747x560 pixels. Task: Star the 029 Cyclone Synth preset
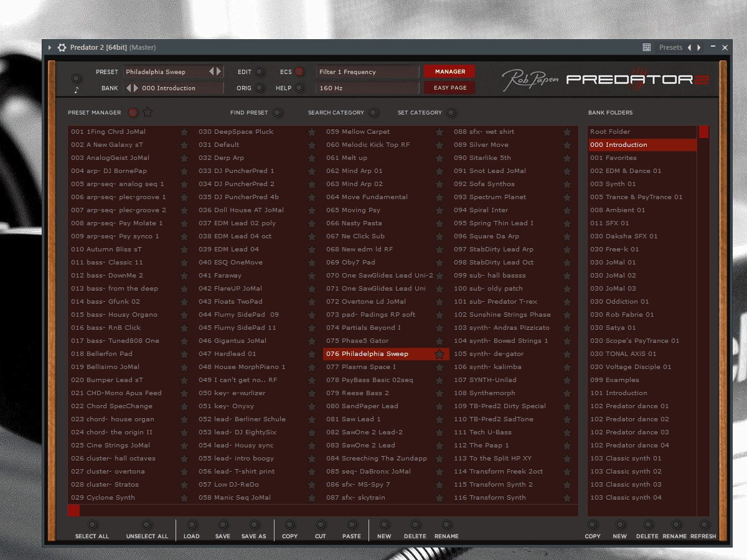184,498
